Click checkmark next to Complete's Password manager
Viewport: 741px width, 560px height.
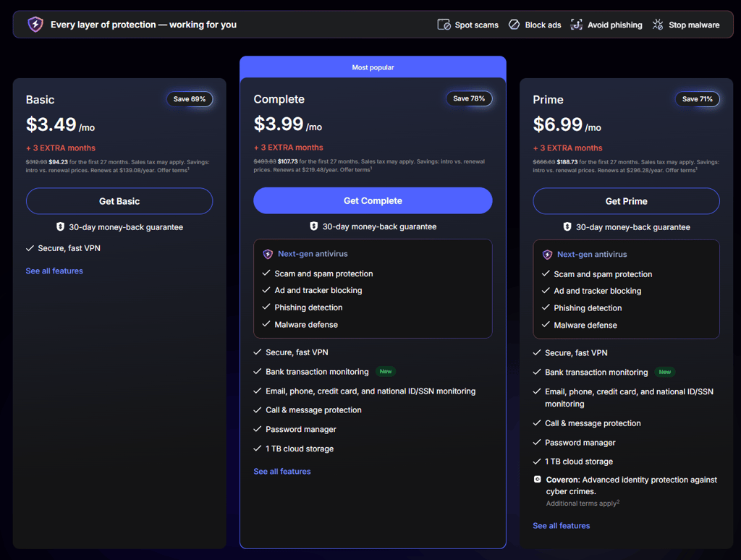tap(258, 429)
